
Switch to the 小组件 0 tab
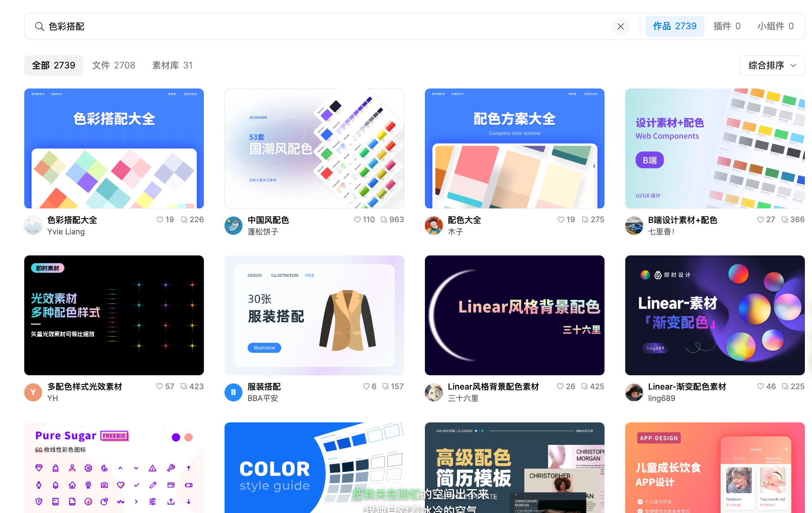(x=775, y=26)
